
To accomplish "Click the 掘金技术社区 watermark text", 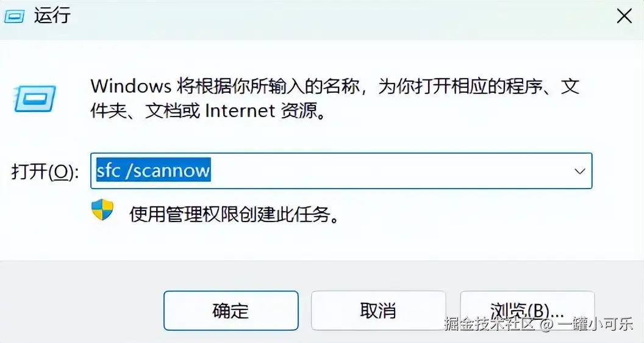I will coord(490,324).
